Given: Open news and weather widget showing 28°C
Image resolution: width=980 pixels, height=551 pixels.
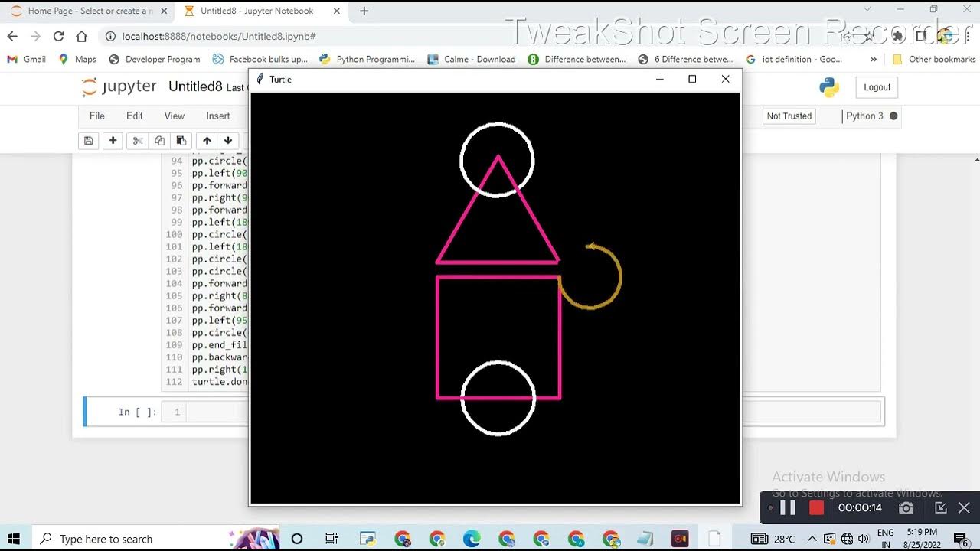Looking at the screenshot, I should [x=773, y=539].
